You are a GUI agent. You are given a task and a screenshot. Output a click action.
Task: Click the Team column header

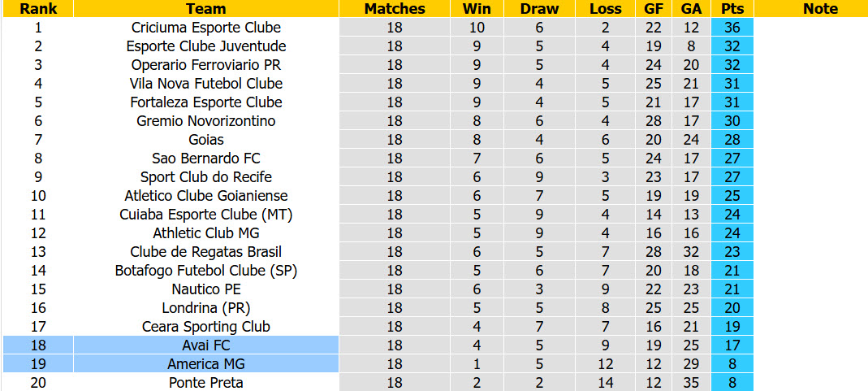click(206, 9)
